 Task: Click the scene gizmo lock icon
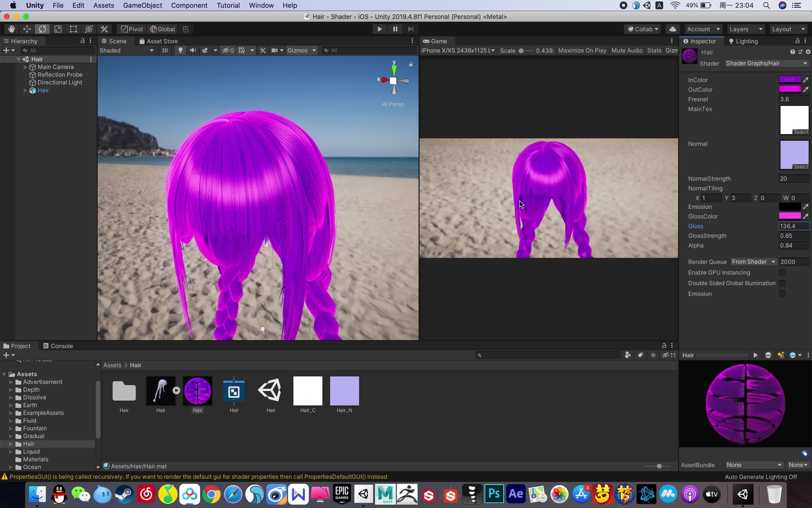[411, 64]
